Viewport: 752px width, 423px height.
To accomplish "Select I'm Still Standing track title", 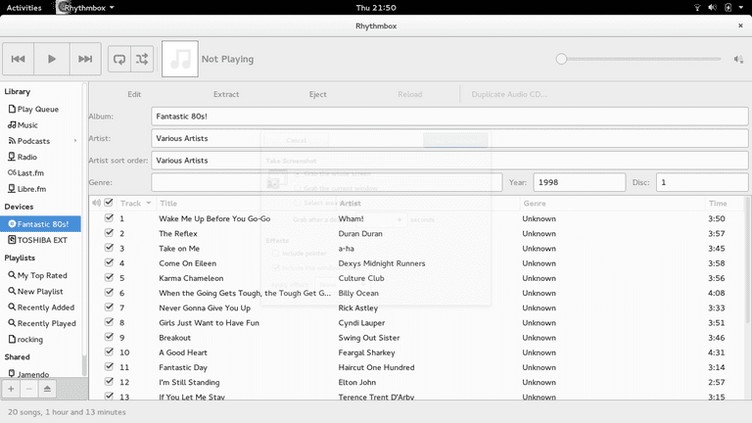I will pyautogui.click(x=189, y=382).
